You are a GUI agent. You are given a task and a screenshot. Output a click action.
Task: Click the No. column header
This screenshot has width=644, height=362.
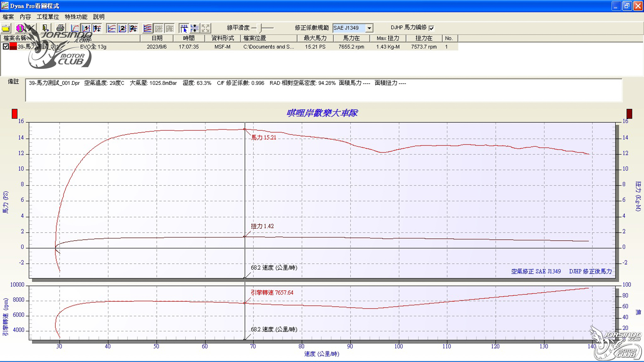(450, 38)
